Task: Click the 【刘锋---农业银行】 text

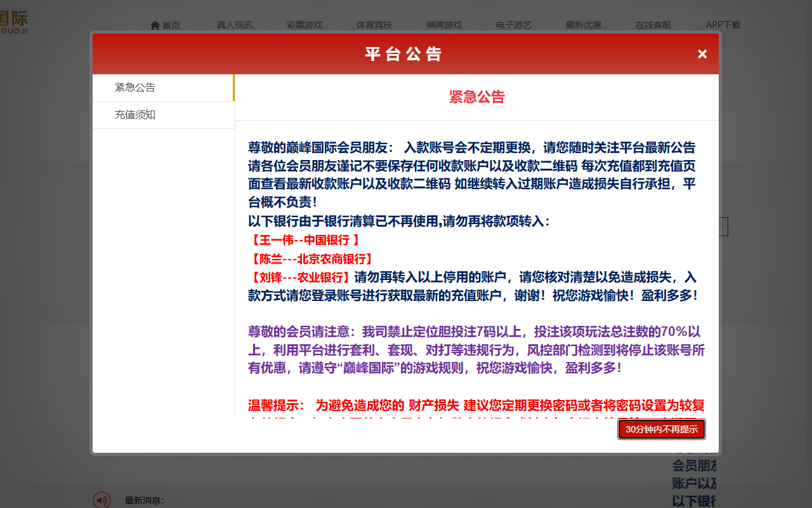Action: [299, 277]
